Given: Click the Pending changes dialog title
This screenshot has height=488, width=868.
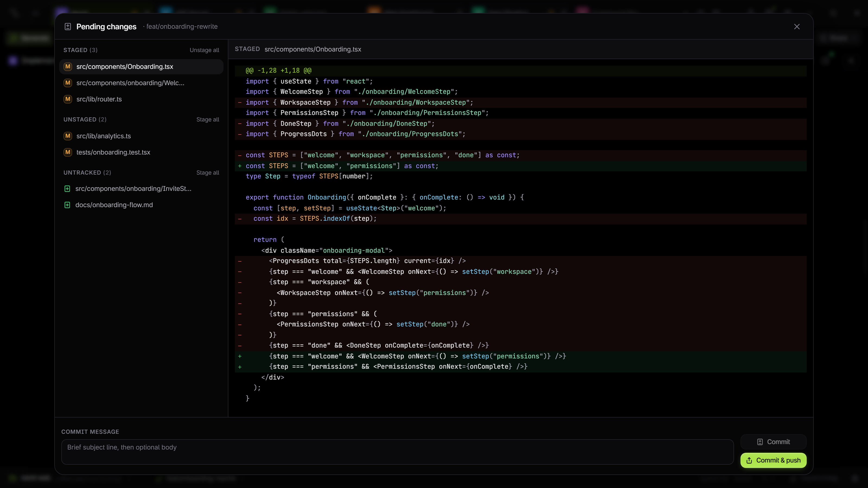Looking at the screenshot, I should (x=106, y=27).
